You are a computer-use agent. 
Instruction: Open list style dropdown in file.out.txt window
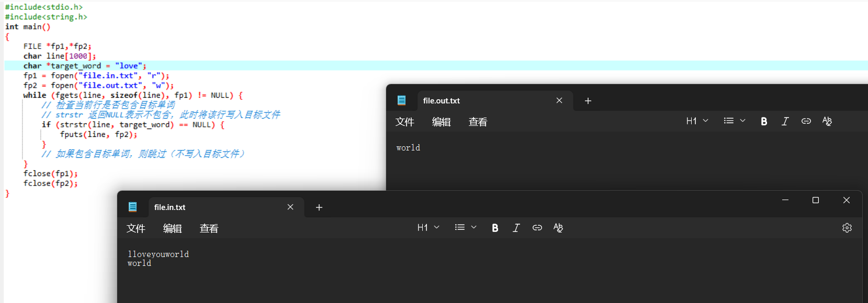tap(735, 121)
